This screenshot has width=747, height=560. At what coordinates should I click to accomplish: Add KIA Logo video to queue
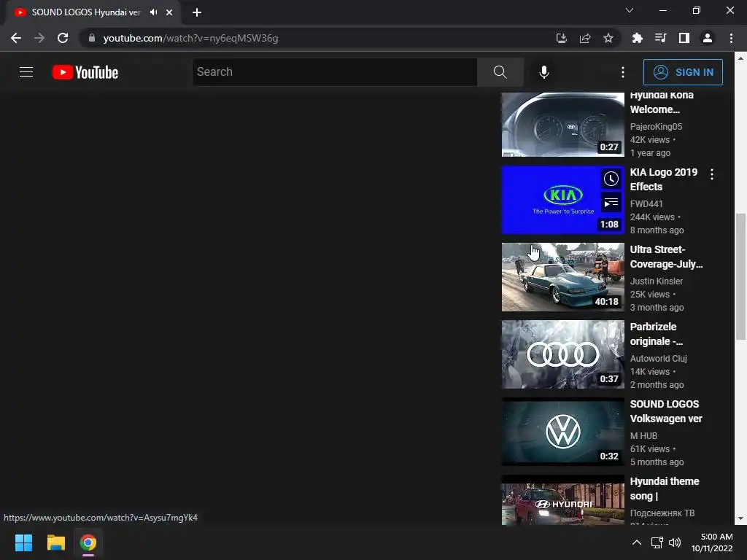coord(611,203)
